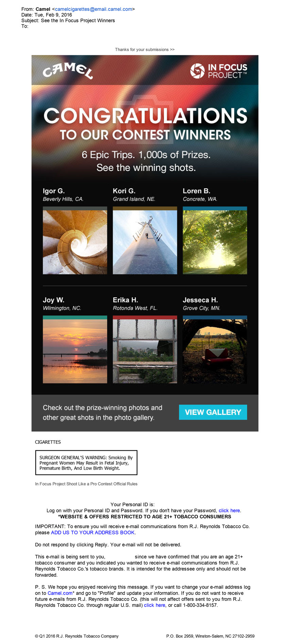View Erika H.'s fence window photo
This screenshot has width=289, height=644.
145,351
